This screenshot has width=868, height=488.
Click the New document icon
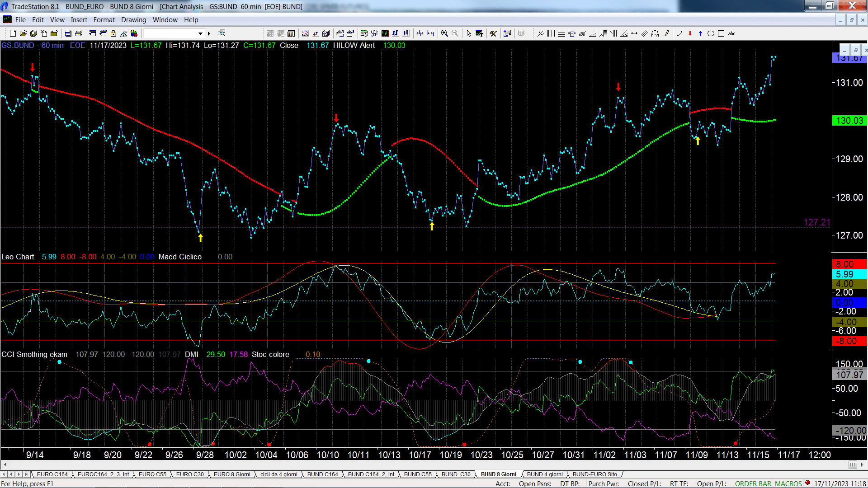click(x=13, y=33)
